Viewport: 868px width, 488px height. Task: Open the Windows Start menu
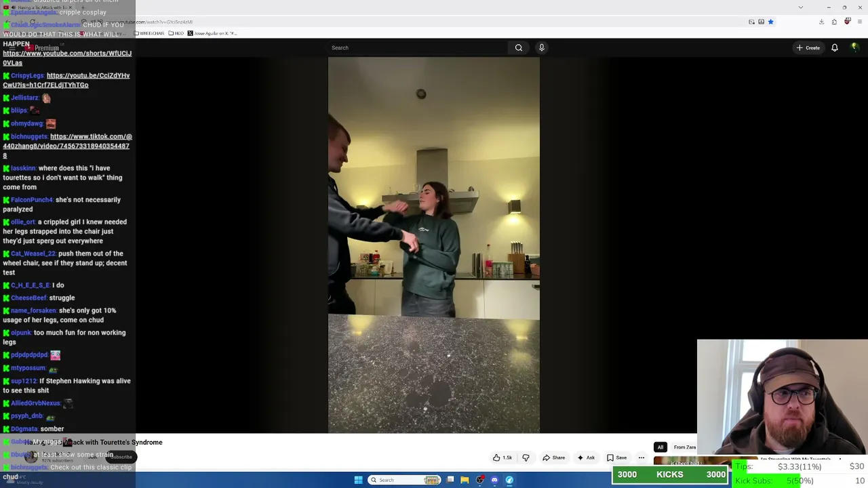tap(358, 480)
